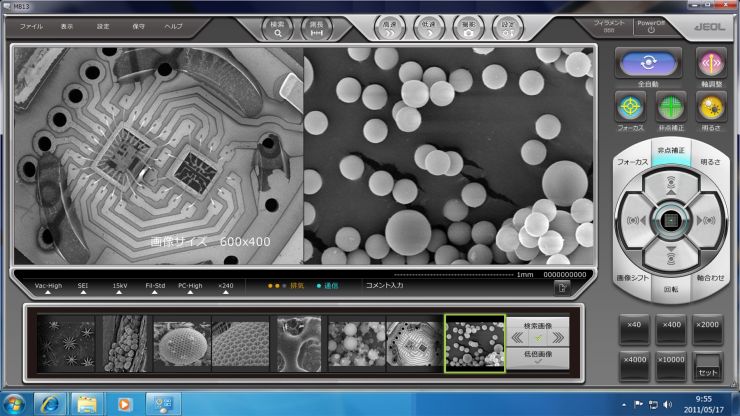This screenshot has width=740, height=416.
Task: Click the dial's down arrow pad
Action: tap(671, 255)
